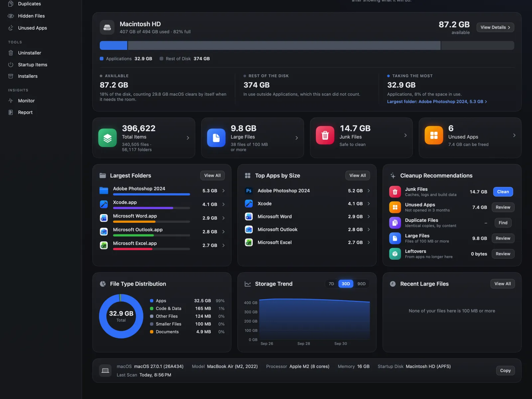
Task: Click the orange Unused Apps grid icon
Action: pos(434,135)
